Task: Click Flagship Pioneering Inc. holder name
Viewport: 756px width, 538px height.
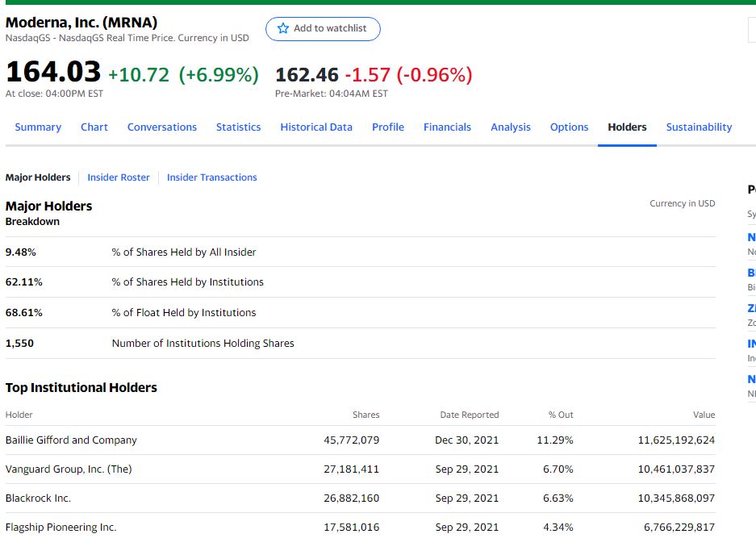Action: click(x=61, y=528)
